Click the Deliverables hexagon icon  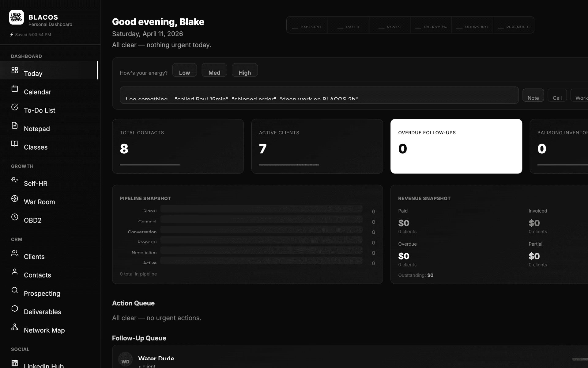[x=15, y=309]
